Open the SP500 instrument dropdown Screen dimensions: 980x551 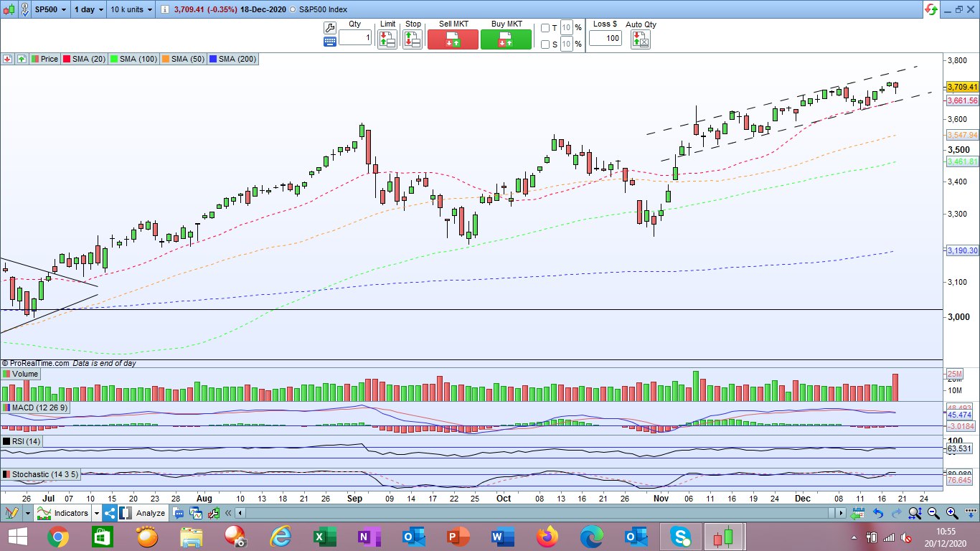(50, 11)
